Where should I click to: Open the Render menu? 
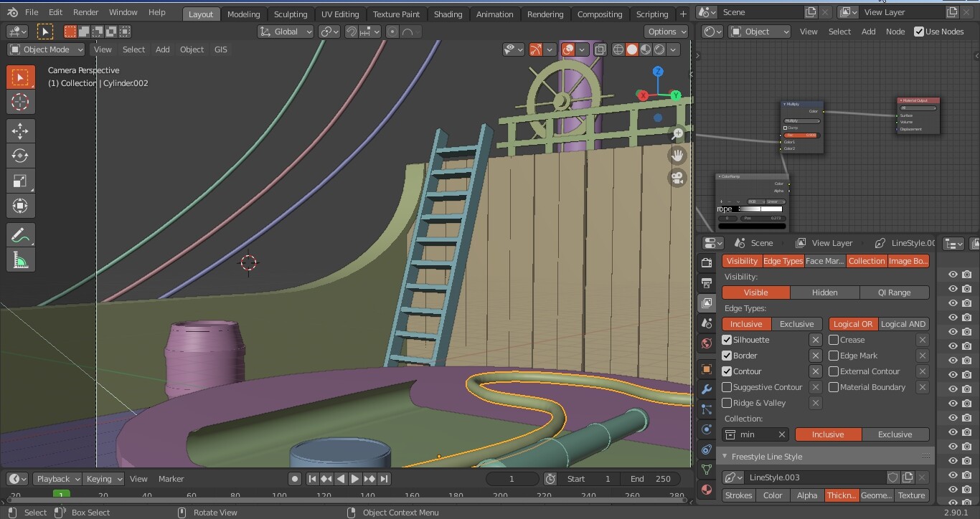[x=85, y=12]
